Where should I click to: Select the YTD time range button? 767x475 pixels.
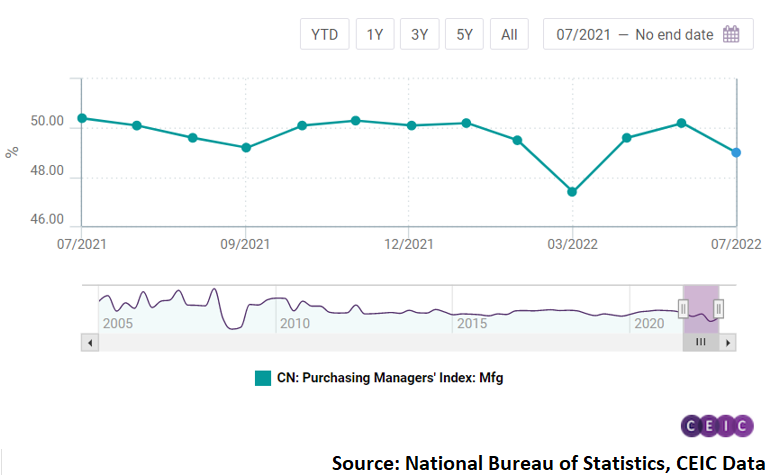(325, 34)
